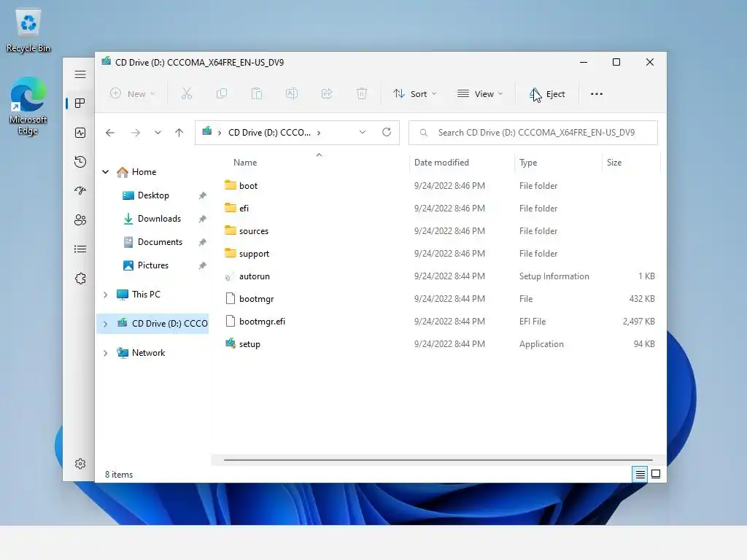Eject the CD Drive

click(547, 94)
